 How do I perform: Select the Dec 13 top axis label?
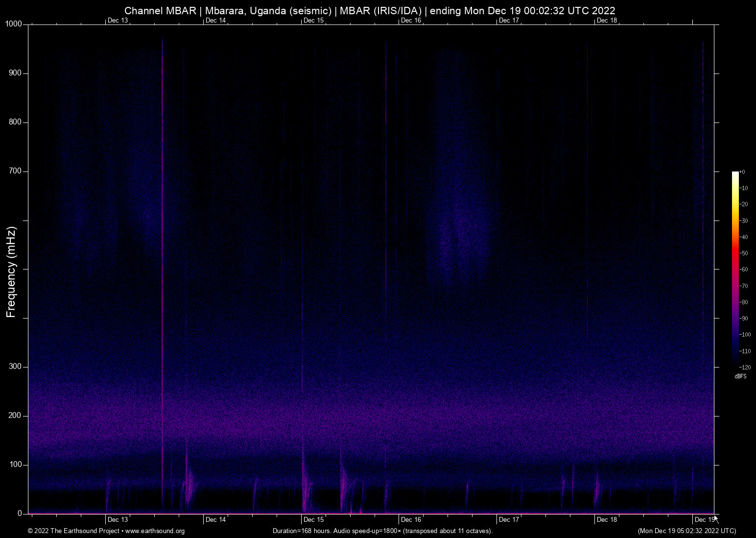(118, 21)
